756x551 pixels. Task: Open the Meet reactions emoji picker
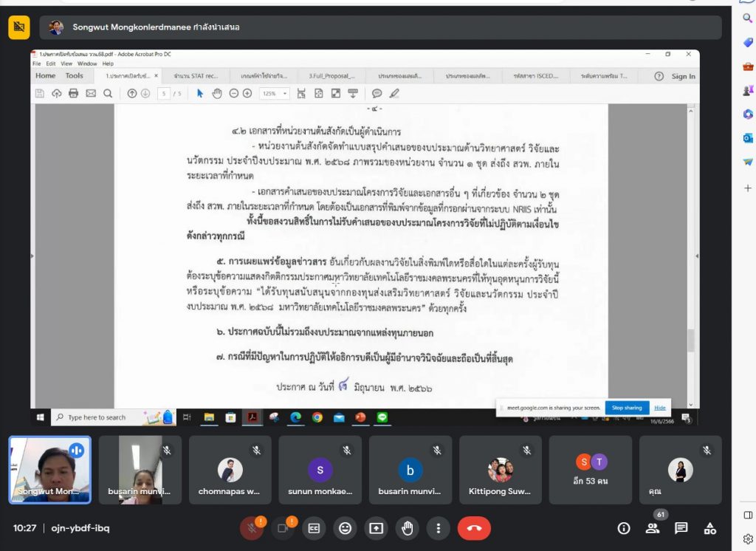point(345,528)
